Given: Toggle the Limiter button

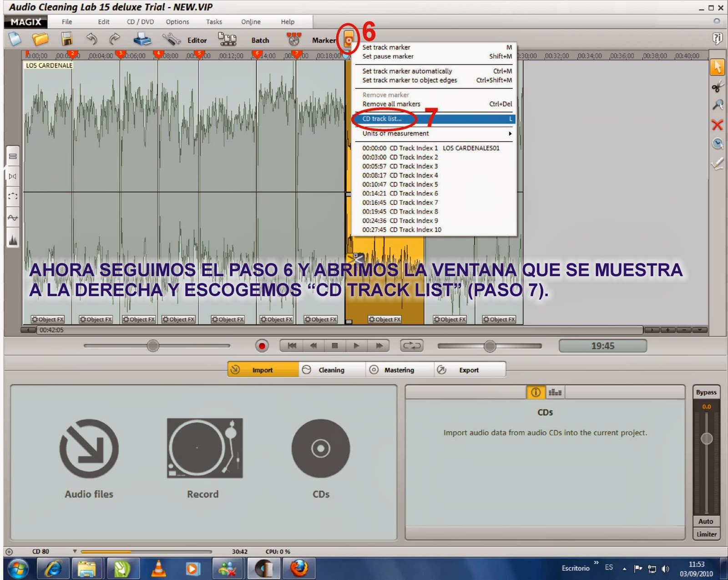Looking at the screenshot, I should (x=706, y=534).
